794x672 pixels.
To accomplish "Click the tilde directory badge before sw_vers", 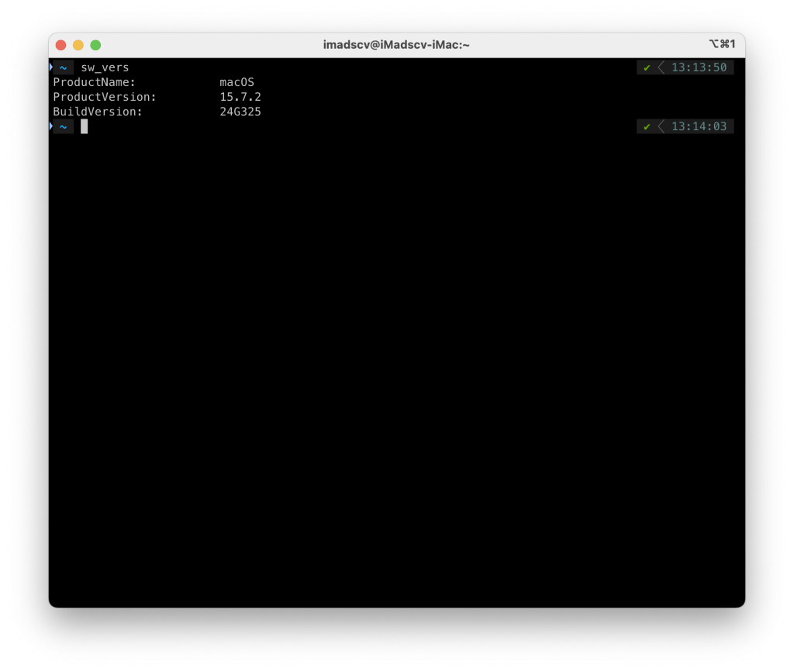I will tap(63, 67).
